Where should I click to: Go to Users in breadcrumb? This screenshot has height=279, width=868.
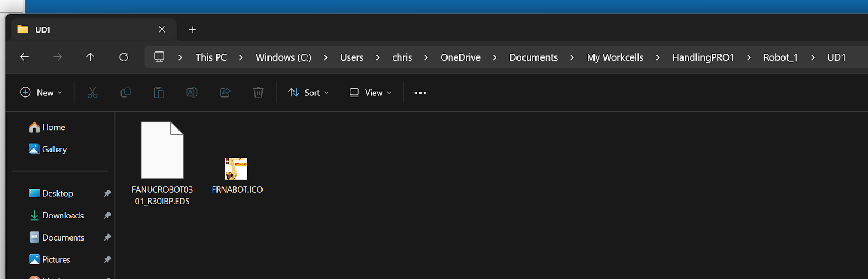click(352, 57)
